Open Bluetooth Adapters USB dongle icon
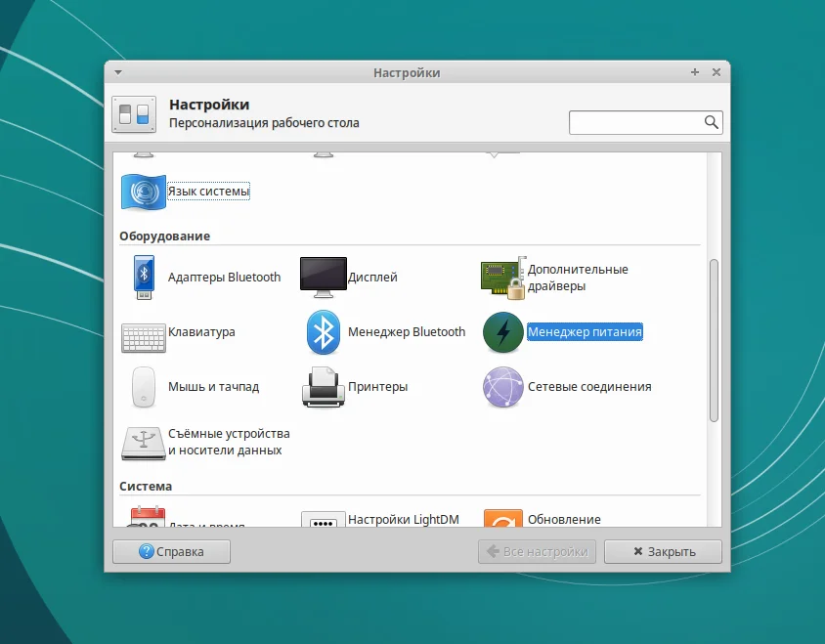This screenshot has height=644, width=825. point(144,278)
